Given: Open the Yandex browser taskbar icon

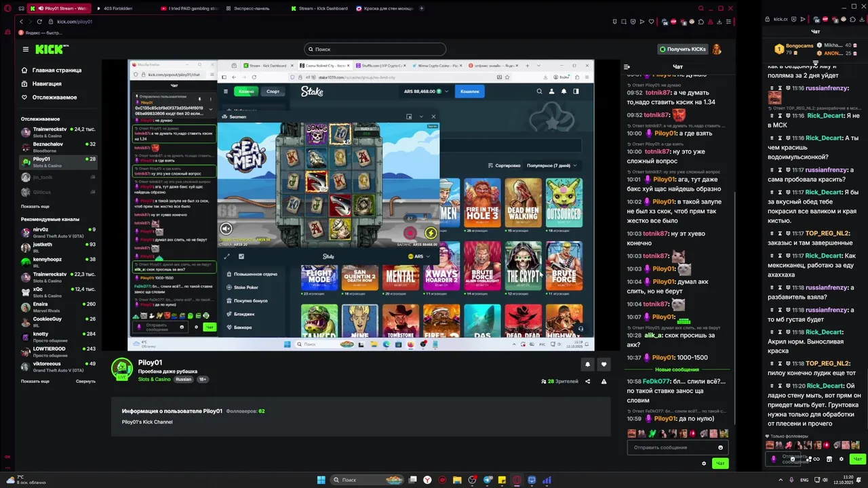Looking at the screenshot, I should click(427, 480).
